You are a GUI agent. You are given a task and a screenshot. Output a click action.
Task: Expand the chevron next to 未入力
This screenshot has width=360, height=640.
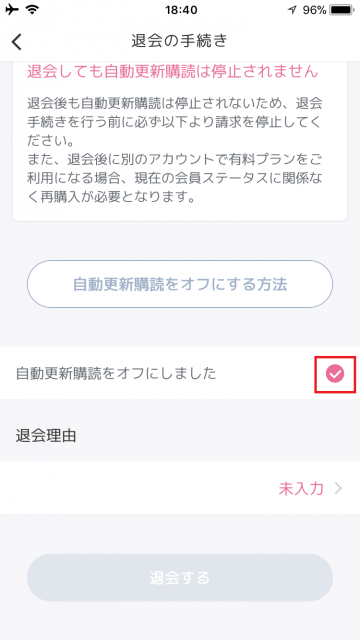(338, 488)
